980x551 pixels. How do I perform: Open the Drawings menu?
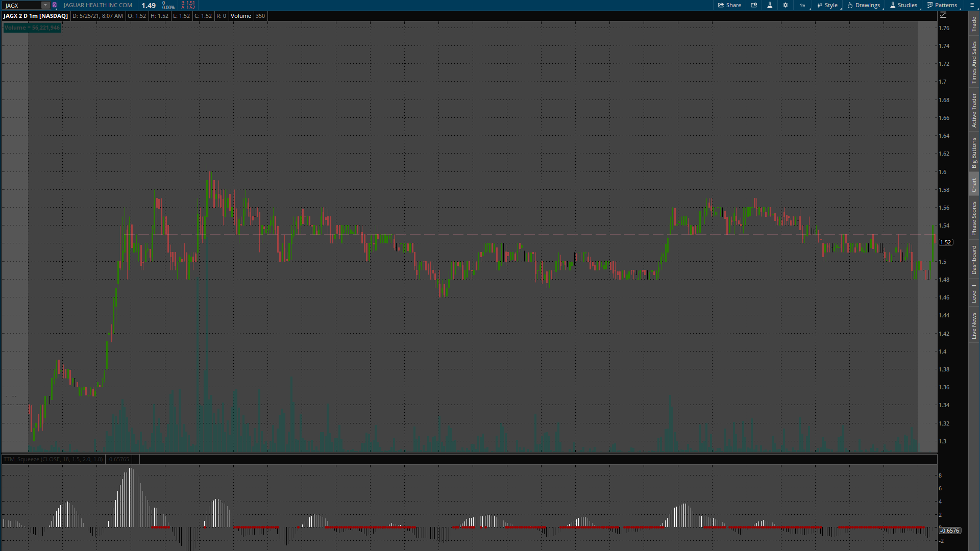(864, 5)
